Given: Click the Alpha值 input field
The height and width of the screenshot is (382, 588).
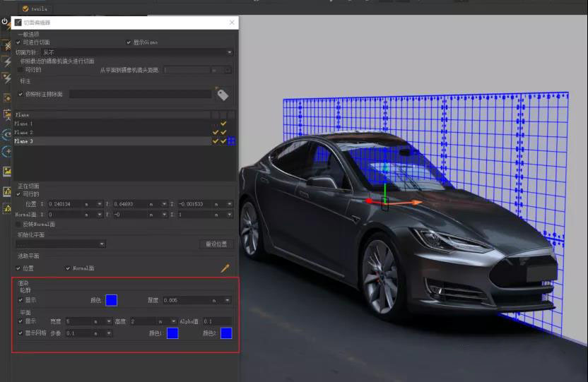Looking at the screenshot, I should pos(216,321).
